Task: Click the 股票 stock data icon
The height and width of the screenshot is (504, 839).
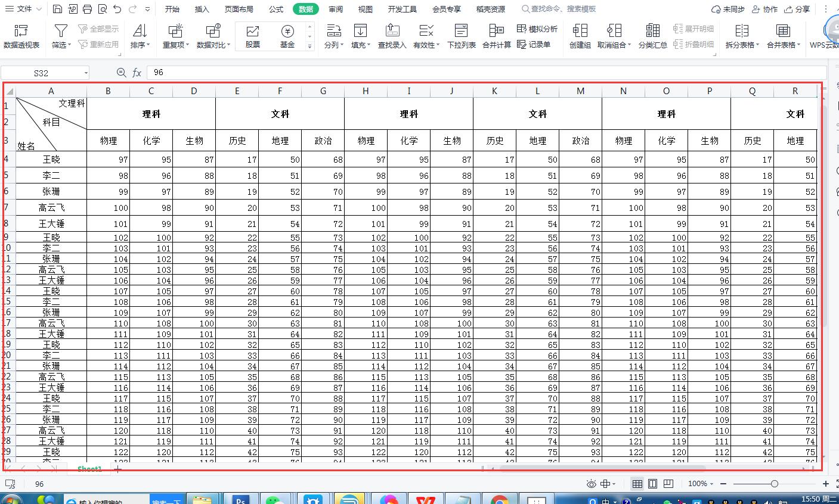Action: (x=252, y=35)
